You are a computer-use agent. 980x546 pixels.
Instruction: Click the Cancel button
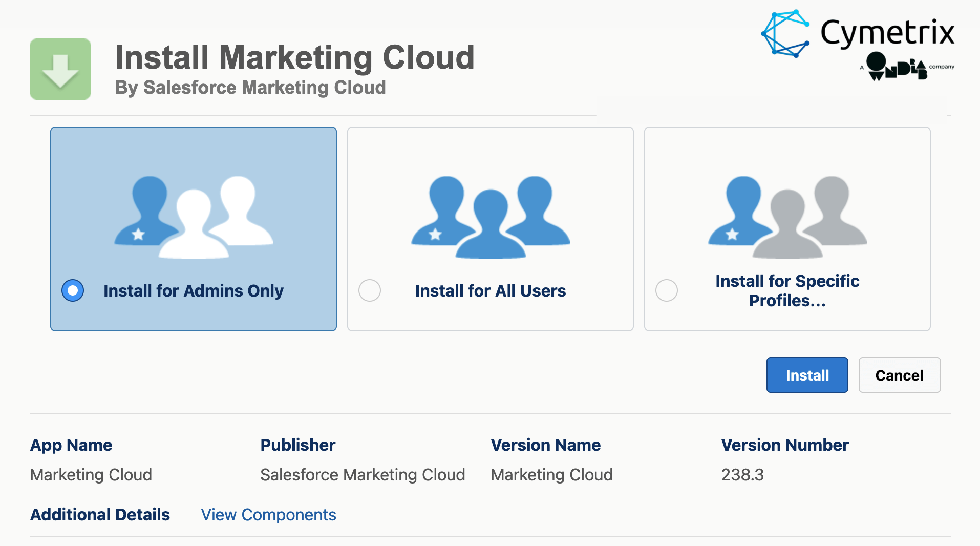[900, 375]
